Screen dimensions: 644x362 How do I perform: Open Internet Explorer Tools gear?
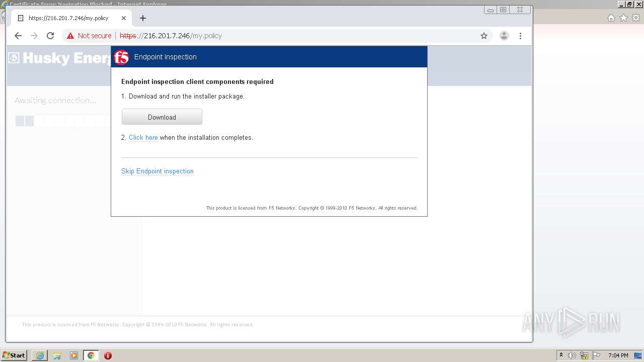pos(636,18)
